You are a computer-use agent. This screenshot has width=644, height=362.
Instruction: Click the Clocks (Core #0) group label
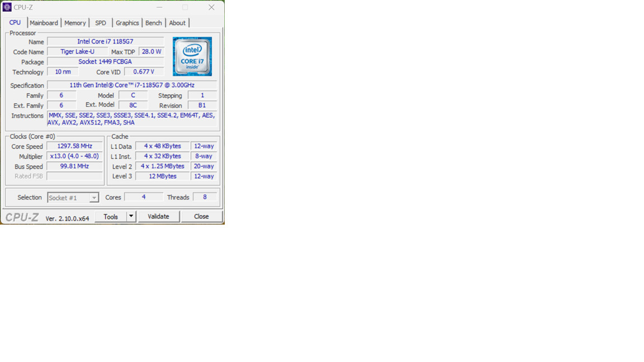(x=32, y=137)
